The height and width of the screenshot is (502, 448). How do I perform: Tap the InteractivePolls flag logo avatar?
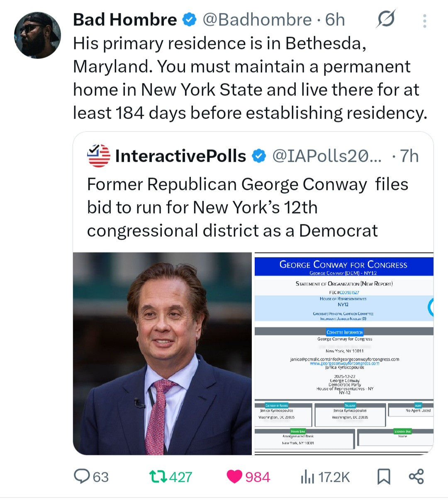point(98,156)
